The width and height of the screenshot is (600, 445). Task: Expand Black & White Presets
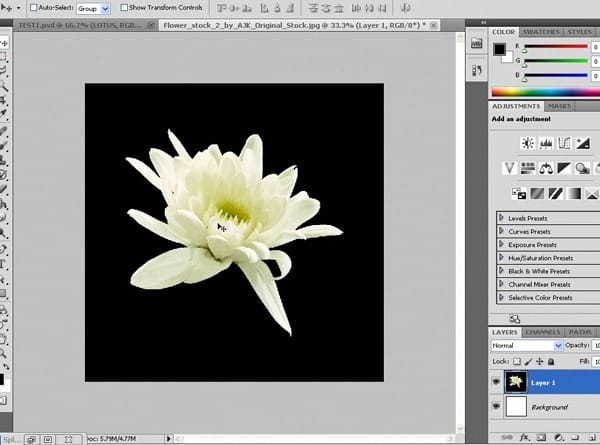[x=501, y=271]
